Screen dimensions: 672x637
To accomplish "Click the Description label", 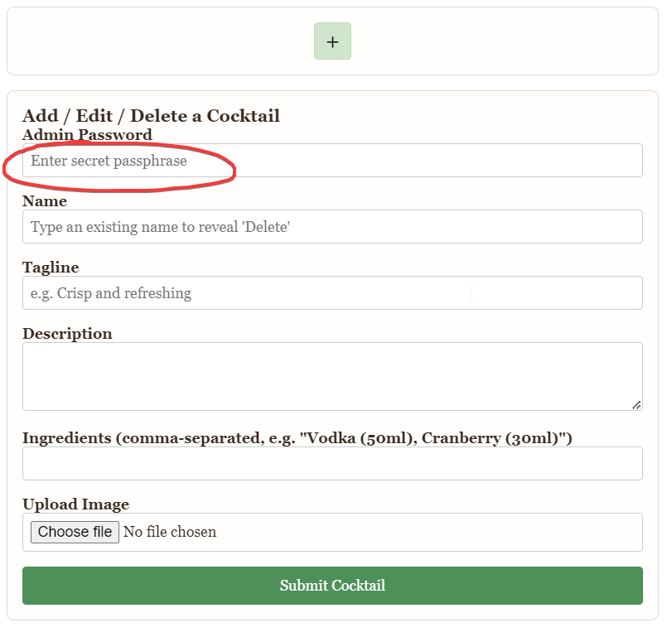I will click(67, 334).
